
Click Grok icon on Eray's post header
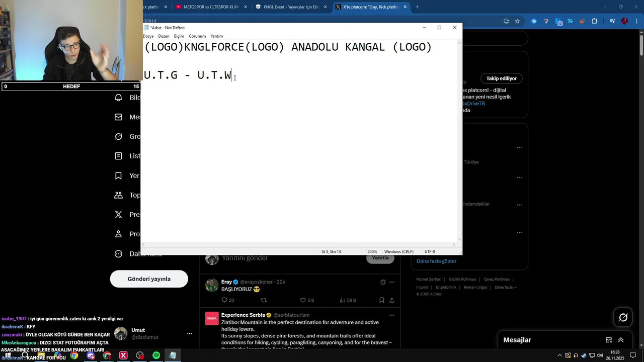coord(383,282)
